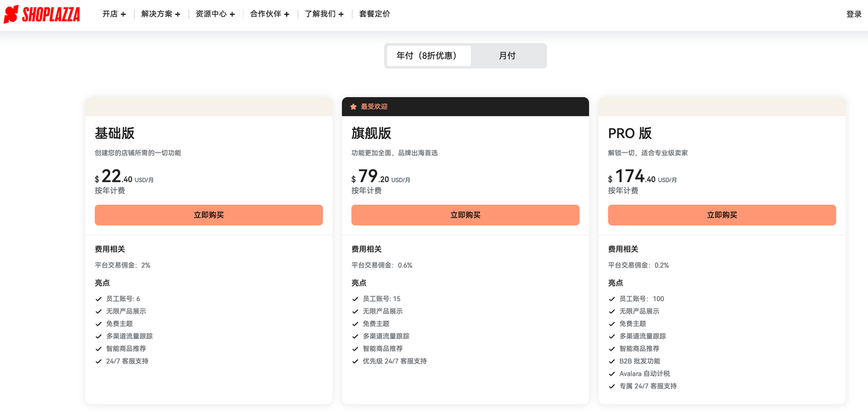The image size is (868, 417).
Task: Click the 登录 link
Action: pos(852,14)
